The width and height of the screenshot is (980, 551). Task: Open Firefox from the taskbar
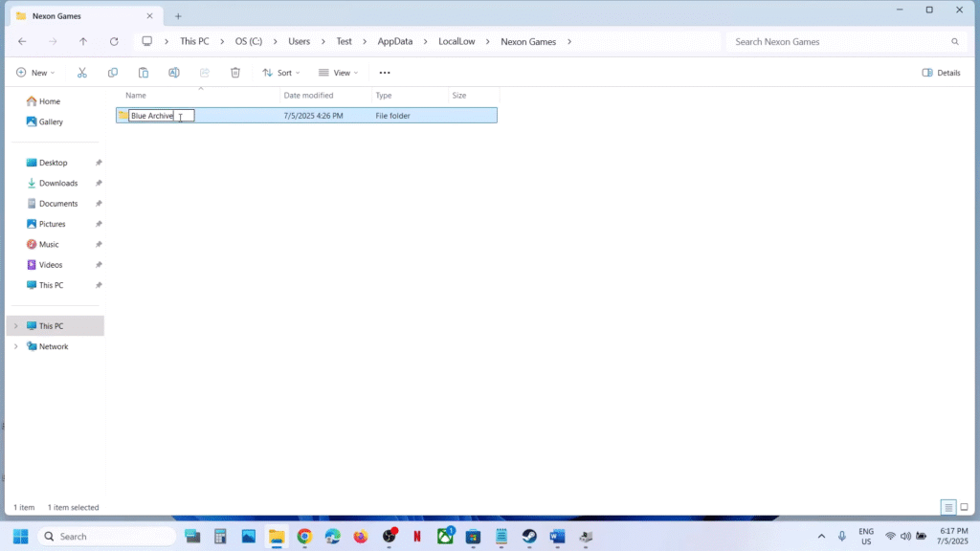361,536
